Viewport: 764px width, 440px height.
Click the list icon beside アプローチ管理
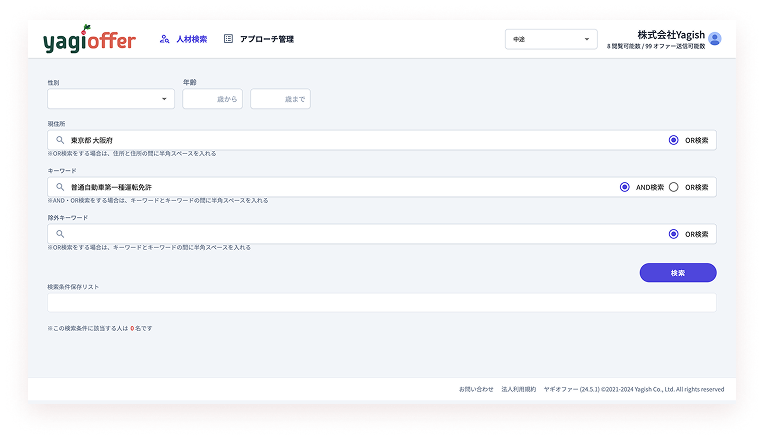click(228, 38)
